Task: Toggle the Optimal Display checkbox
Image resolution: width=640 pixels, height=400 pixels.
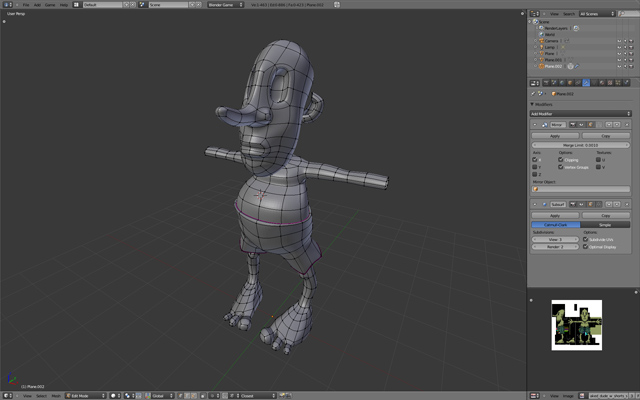Action: point(585,247)
